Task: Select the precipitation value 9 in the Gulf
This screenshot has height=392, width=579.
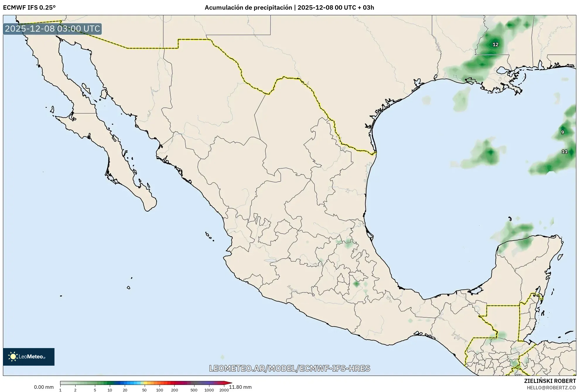Action: [563, 132]
